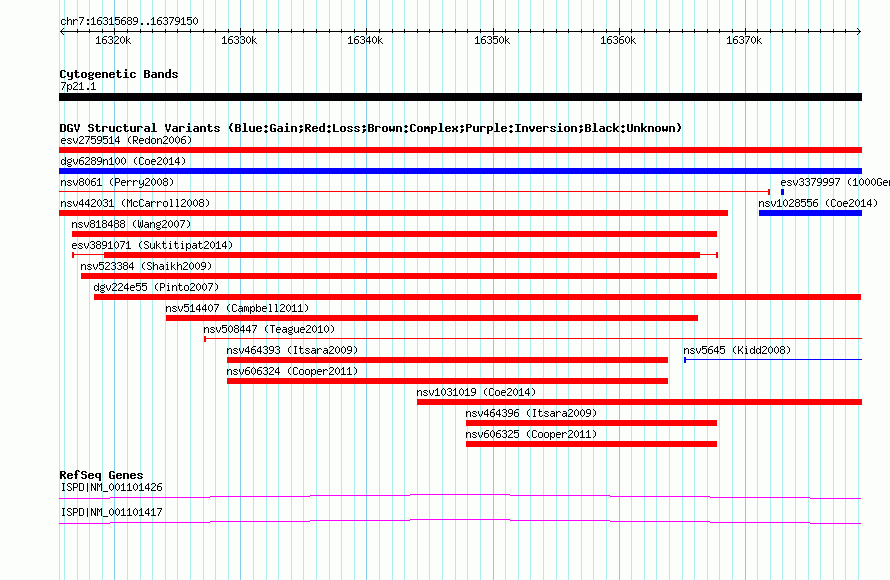The width and height of the screenshot is (890, 580).
Task: Click the chr7:16315689..16379150 region text
Action: (129, 21)
